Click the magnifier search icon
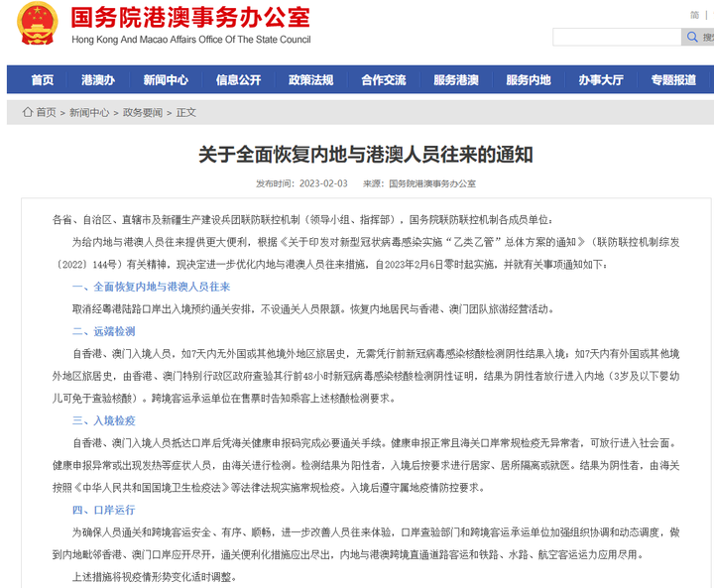 pos(692,37)
